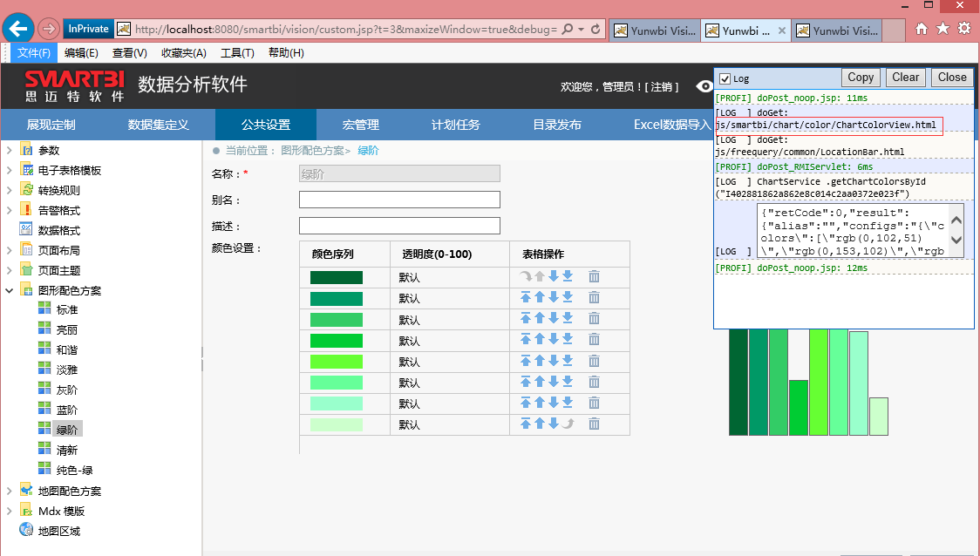Expand the Mdx 模版 tree node
The height and width of the screenshot is (556, 980).
click(x=10, y=511)
